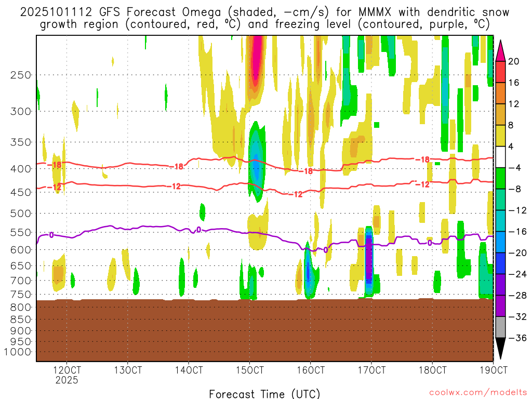Viewport: 532px width, 399px height.
Task: Click the coolwx.com/modelts watermark link text
Action: [x=478, y=392]
